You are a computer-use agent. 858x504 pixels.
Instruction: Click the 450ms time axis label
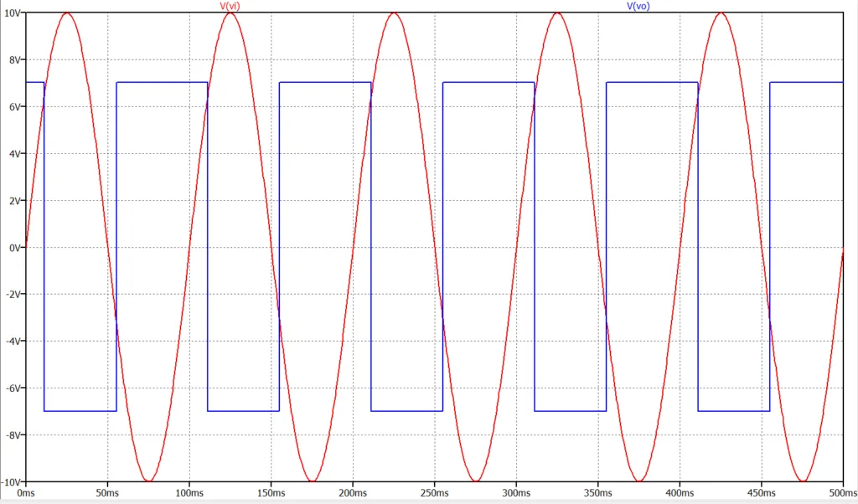click(761, 494)
